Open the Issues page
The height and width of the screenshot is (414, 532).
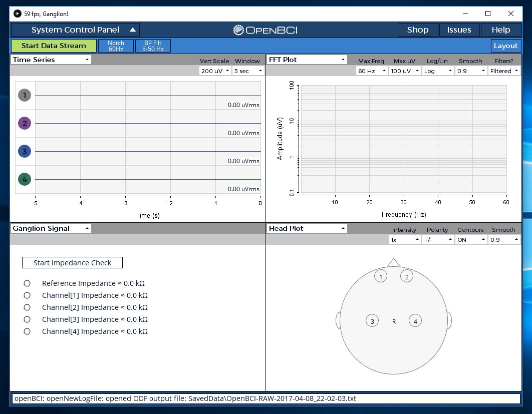pos(459,30)
